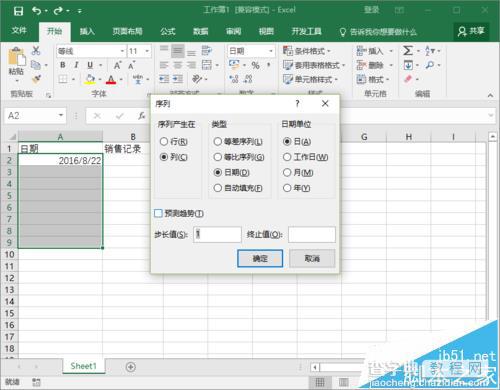
Task: Click the Copy icon in clipboard group
Action: point(36,65)
